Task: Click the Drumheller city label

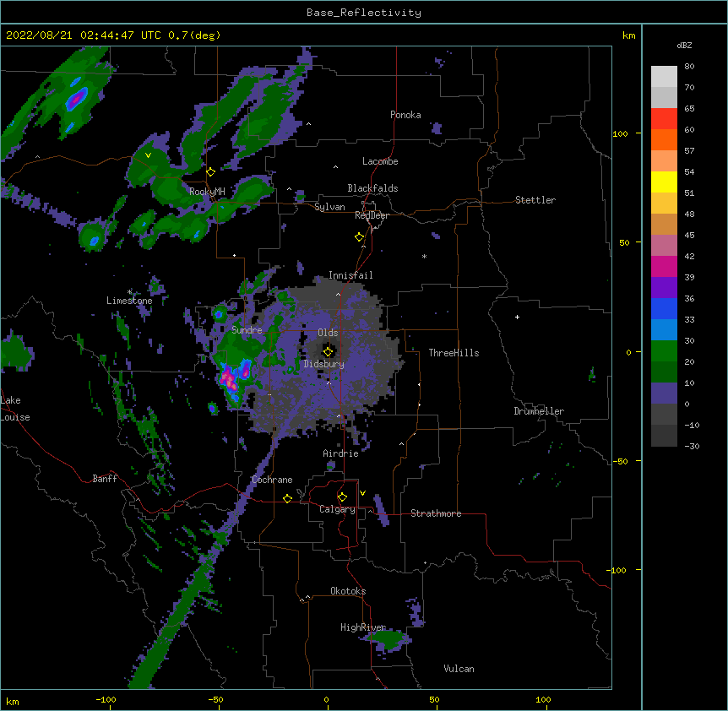Action: tap(539, 411)
